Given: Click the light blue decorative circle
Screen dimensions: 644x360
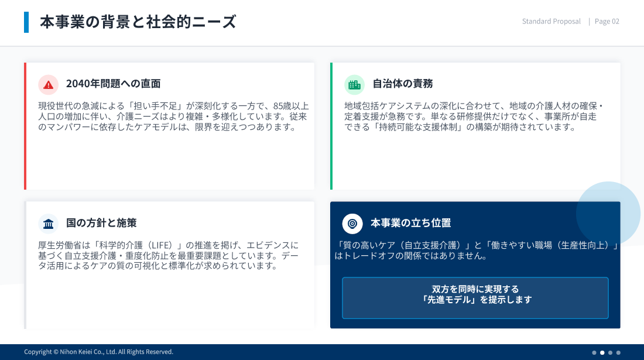Looking at the screenshot, I should (608, 213).
